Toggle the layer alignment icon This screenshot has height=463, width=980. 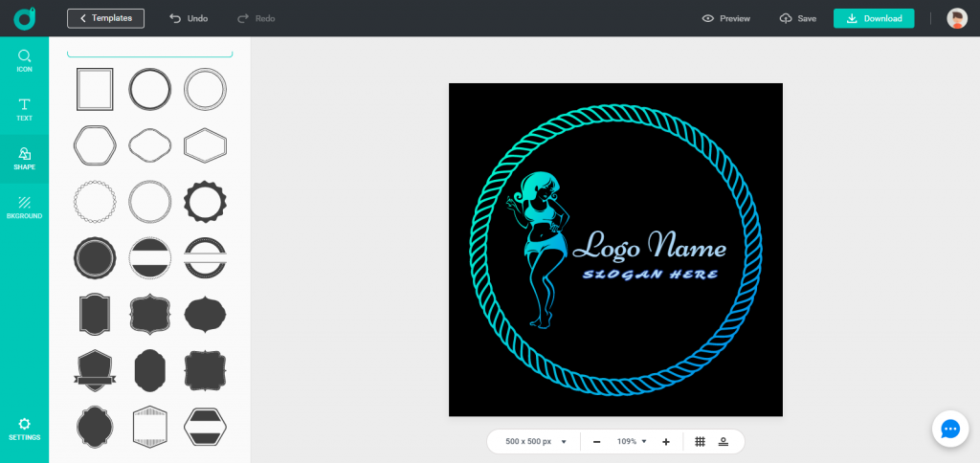724,441
